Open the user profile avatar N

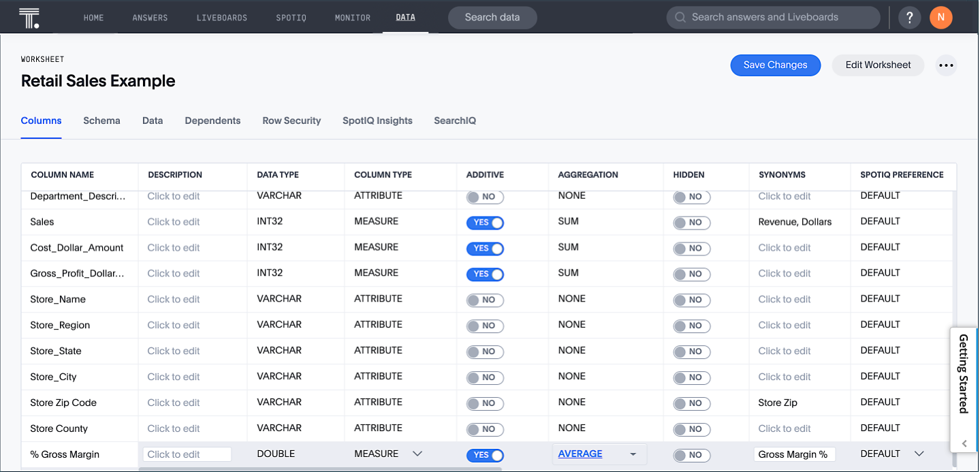click(941, 18)
